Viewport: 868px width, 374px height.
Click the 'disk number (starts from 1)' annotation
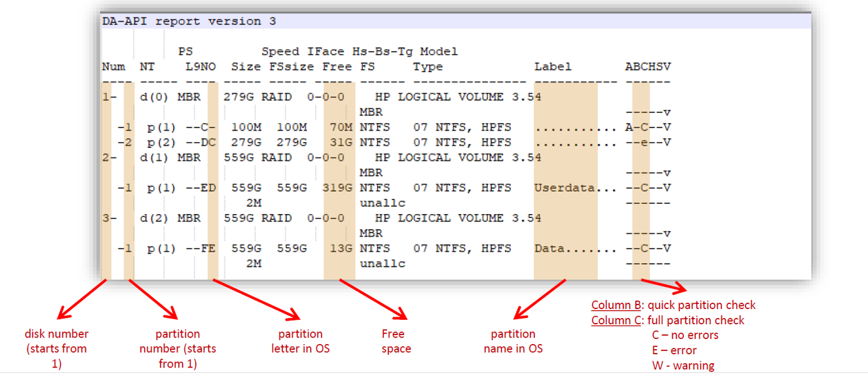[x=57, y=349]
